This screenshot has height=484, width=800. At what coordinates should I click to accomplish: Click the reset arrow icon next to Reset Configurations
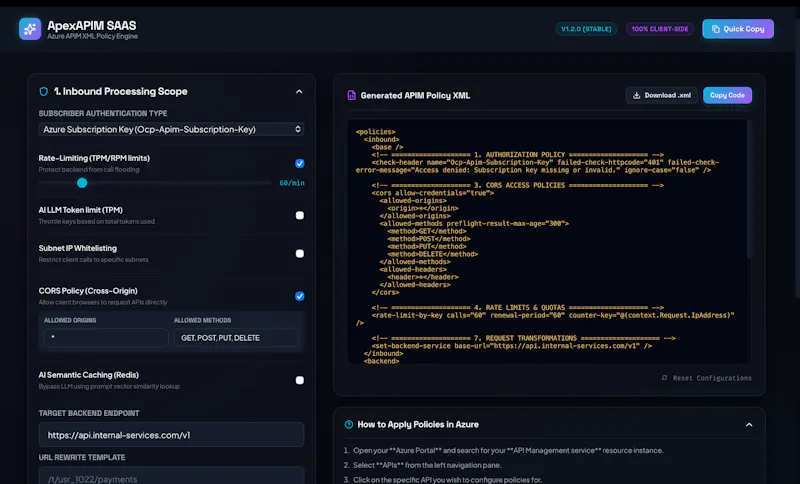pos(664,377)
